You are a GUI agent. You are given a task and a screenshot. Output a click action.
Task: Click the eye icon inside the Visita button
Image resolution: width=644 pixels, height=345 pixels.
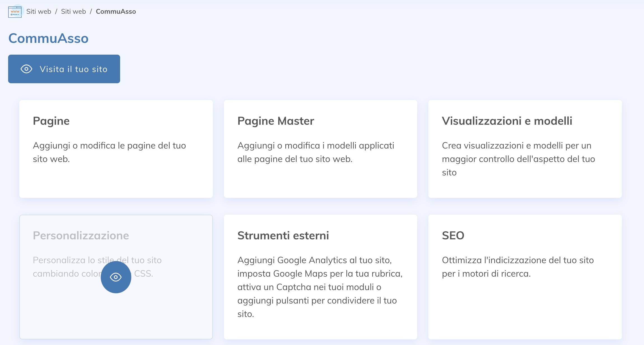pyautogui.click(x=27, y=69)
